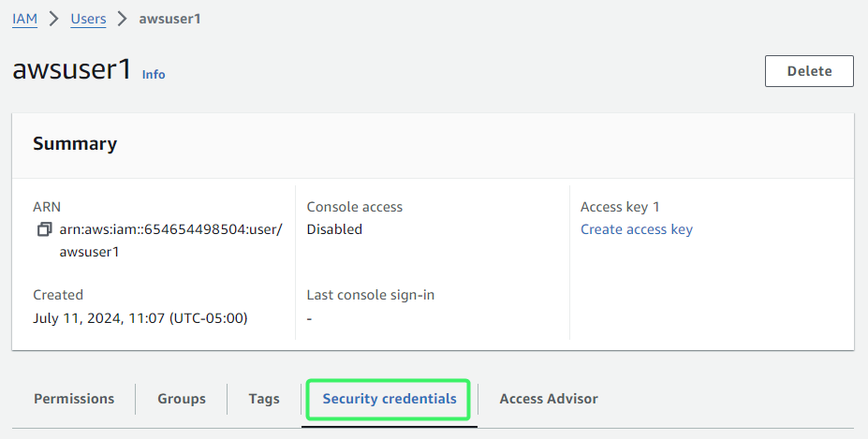Click the first breadcrumb chevron after IAM

[x=53, y=19]
